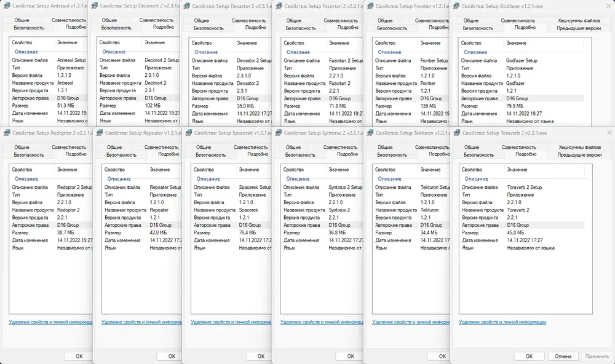Image resolution: width=615 pixels, height=364 pixels.
Task: Click the installer icon in Setup Godfazer title bar
Action: 456,6
